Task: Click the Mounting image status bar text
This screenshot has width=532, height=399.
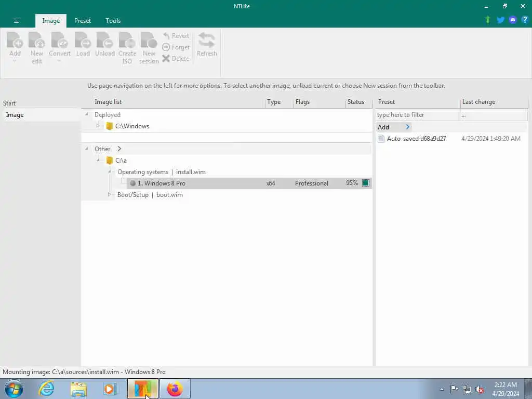Action: (x=84, y=372)
